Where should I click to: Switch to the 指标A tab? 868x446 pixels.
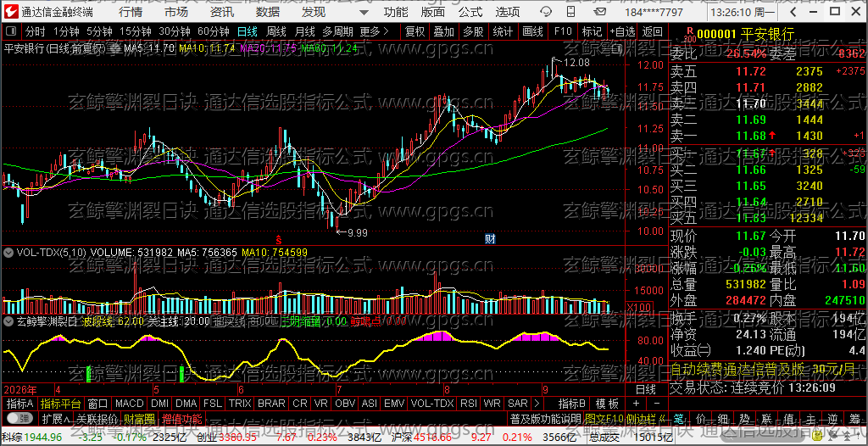point(20,404)
